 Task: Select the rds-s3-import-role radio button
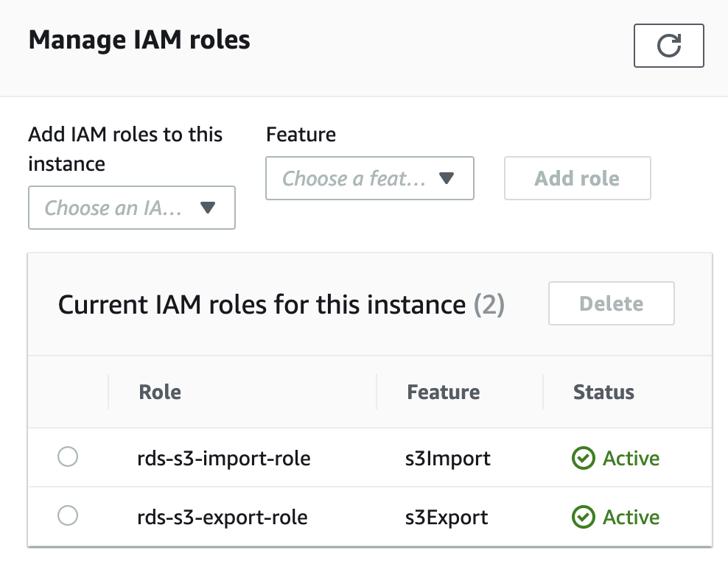68,458
